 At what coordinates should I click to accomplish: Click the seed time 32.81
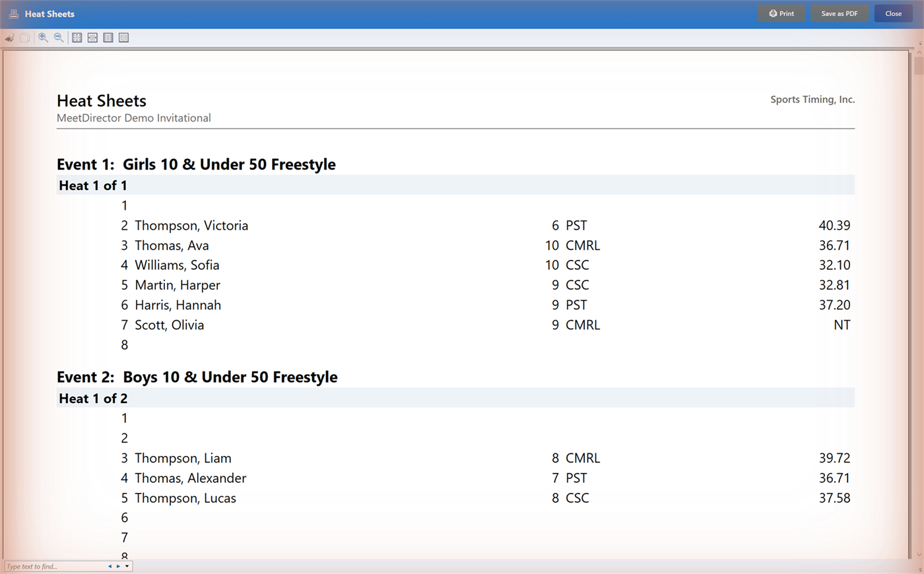[834, 285]
